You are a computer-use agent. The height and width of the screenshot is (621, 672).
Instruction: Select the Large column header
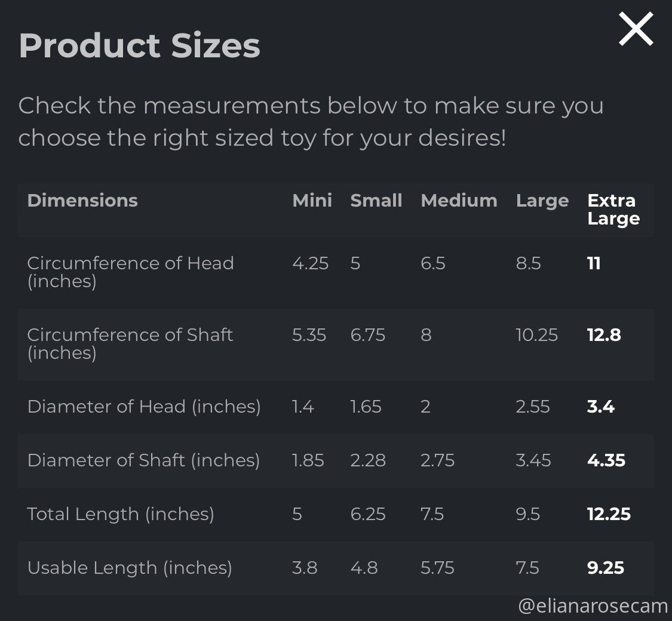click(542, 201)
